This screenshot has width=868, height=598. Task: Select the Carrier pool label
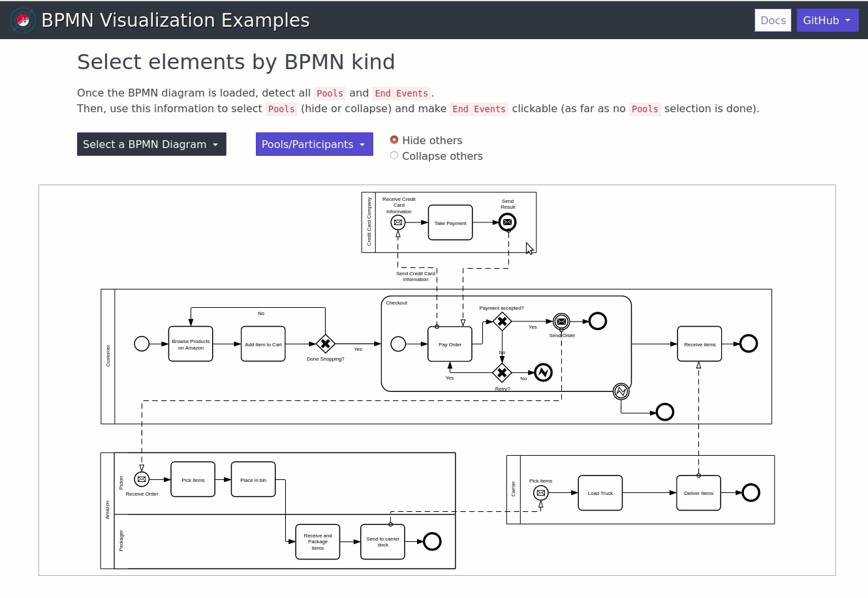(514, 489)
